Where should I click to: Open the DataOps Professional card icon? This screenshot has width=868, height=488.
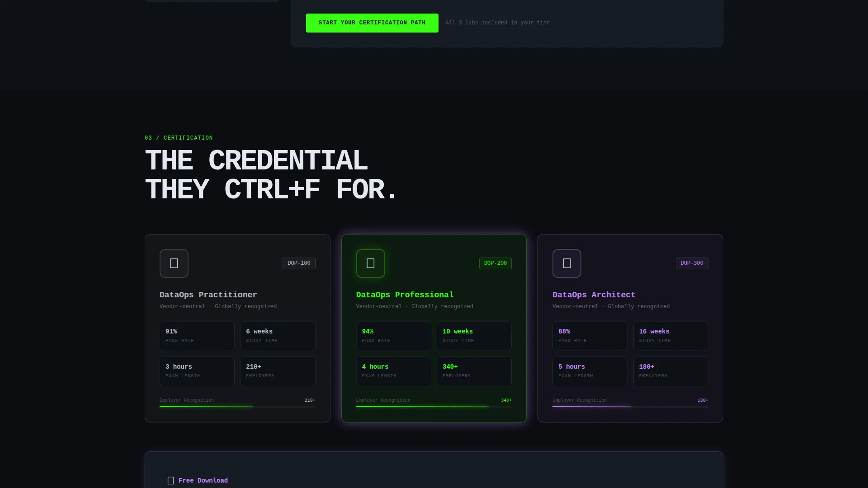[371, 263]
